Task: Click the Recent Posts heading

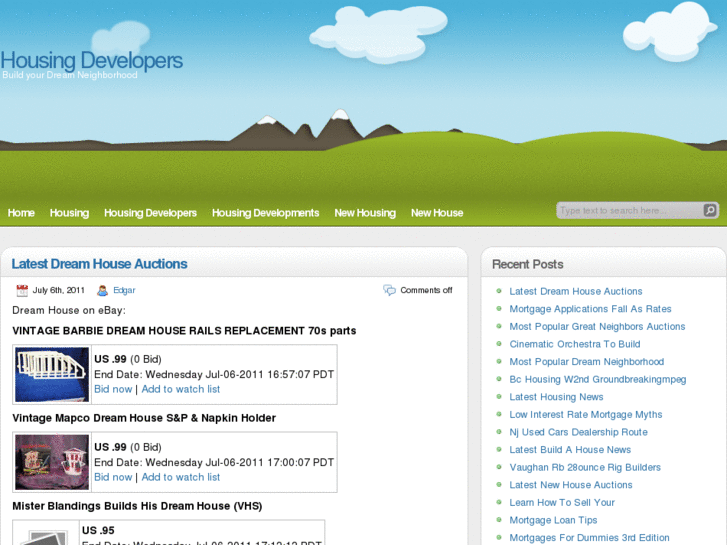Action: 528,264
